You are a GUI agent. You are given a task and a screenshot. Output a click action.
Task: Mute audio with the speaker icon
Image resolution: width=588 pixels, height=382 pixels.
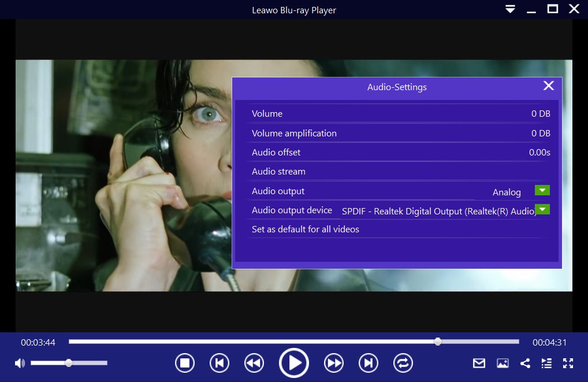coord(20,363)
